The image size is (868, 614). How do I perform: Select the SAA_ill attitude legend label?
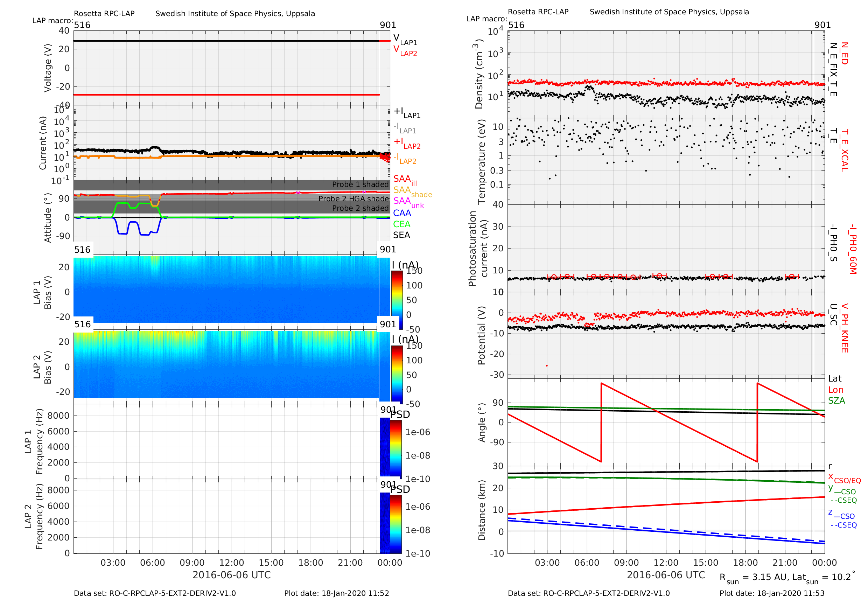pyautogui.click(x=405, y=180)
